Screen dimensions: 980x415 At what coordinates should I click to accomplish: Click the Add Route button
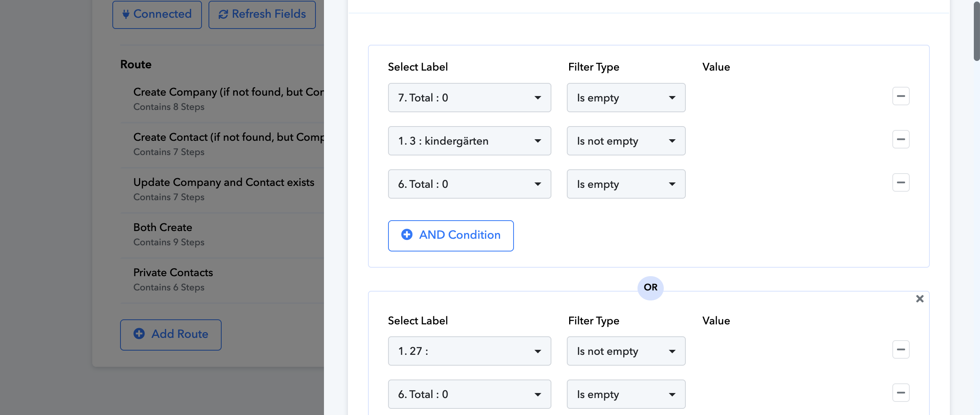coord(171,334)
